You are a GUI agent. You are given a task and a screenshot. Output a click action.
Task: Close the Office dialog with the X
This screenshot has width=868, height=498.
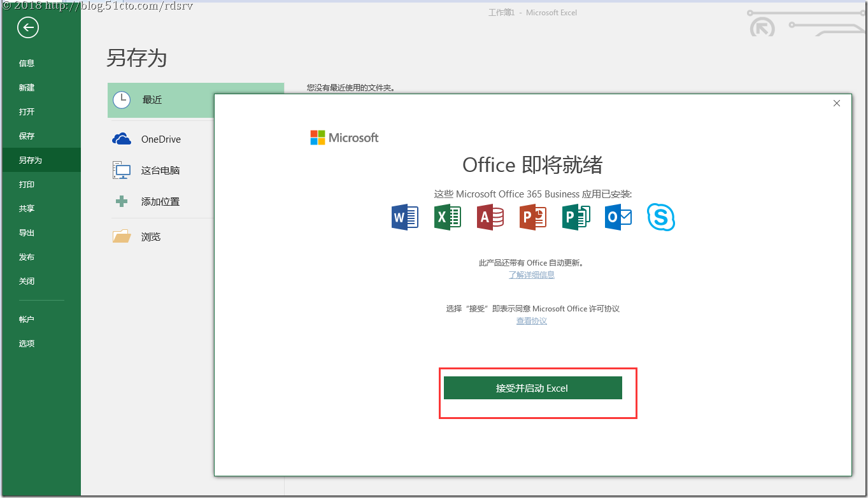click(x=837, y=103)
